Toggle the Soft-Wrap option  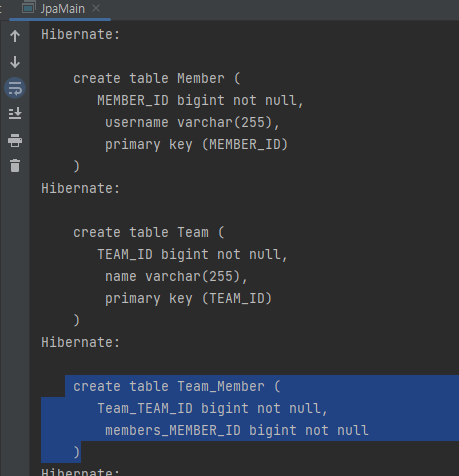click(x=15, y=88)
